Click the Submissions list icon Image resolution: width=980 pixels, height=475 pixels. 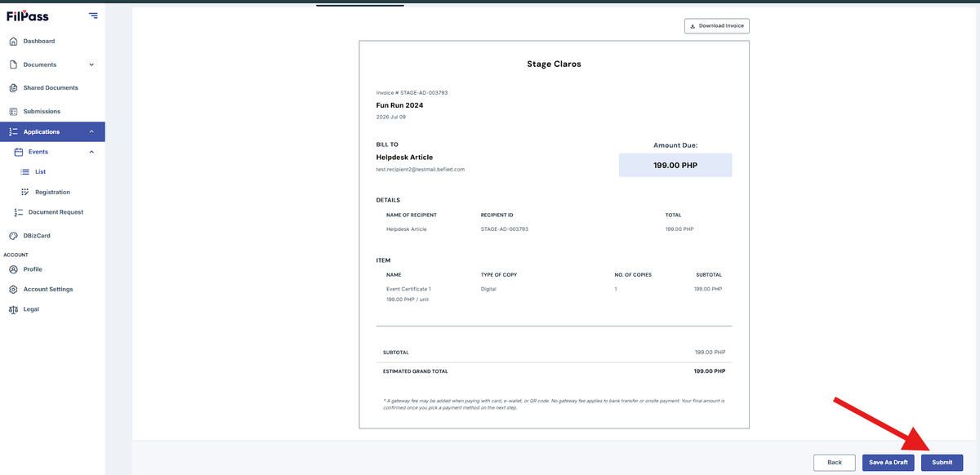coord(13,111)
